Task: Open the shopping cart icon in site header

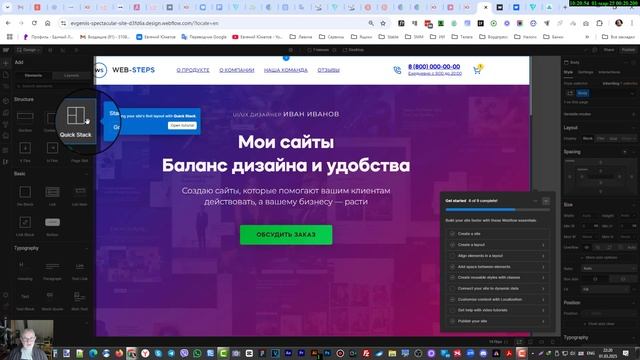Action: (477, 70)
